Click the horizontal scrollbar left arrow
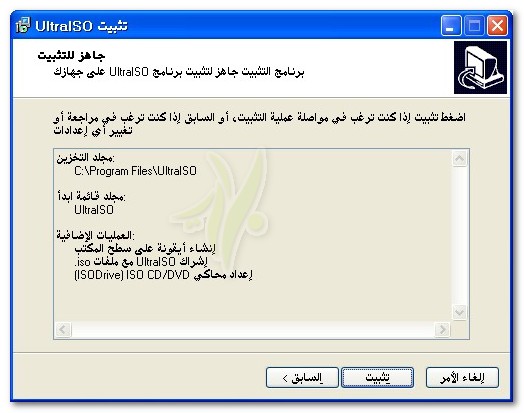Image resolution: width=524 pixels, height=413 pixels. coord(63,330)
